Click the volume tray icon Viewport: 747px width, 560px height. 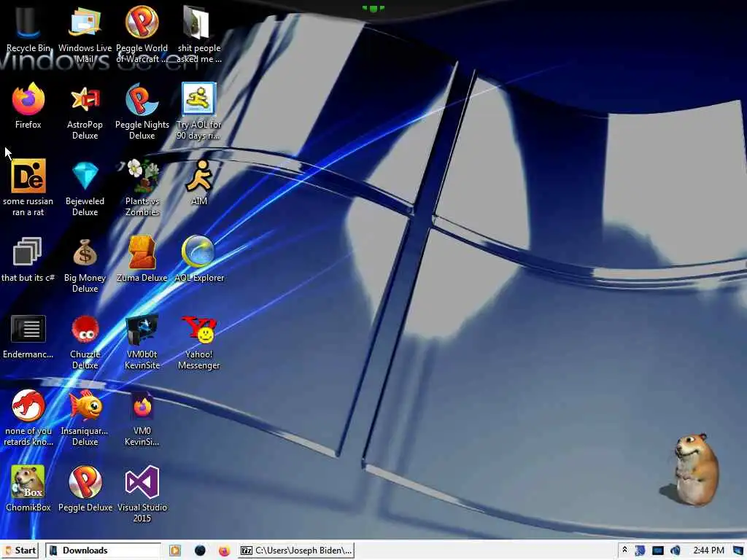click(x=675, y=551)
